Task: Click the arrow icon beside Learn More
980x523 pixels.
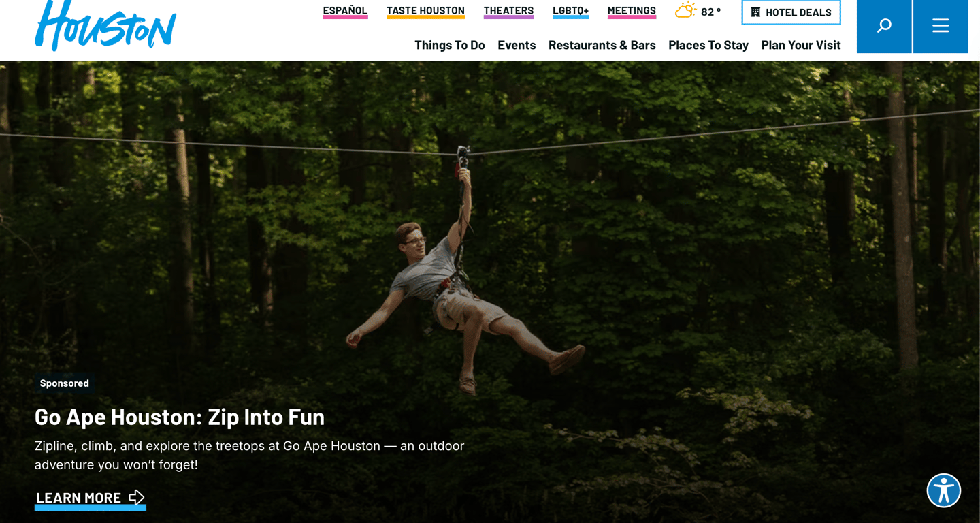Action: click(137, 497)
